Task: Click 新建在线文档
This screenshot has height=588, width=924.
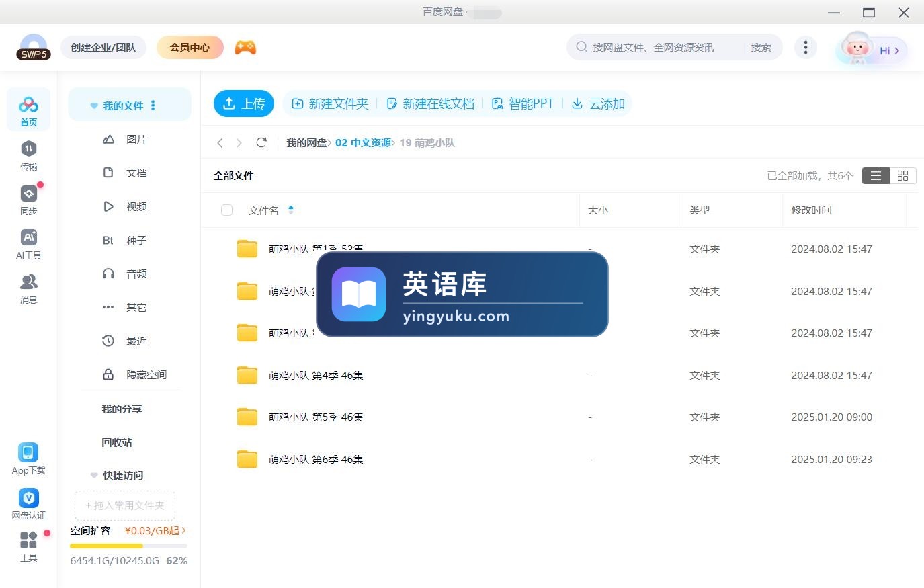Action: pos(430,103)
